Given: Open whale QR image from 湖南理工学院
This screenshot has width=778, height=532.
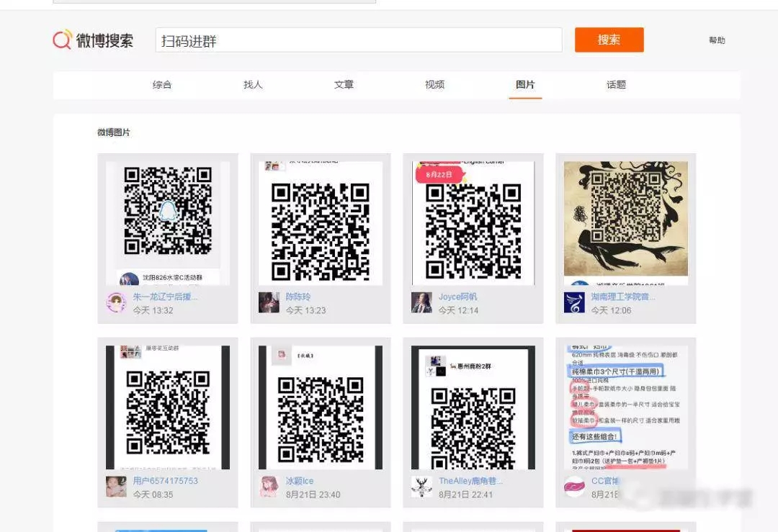Looking at the screenshot, I should point(626,223).
